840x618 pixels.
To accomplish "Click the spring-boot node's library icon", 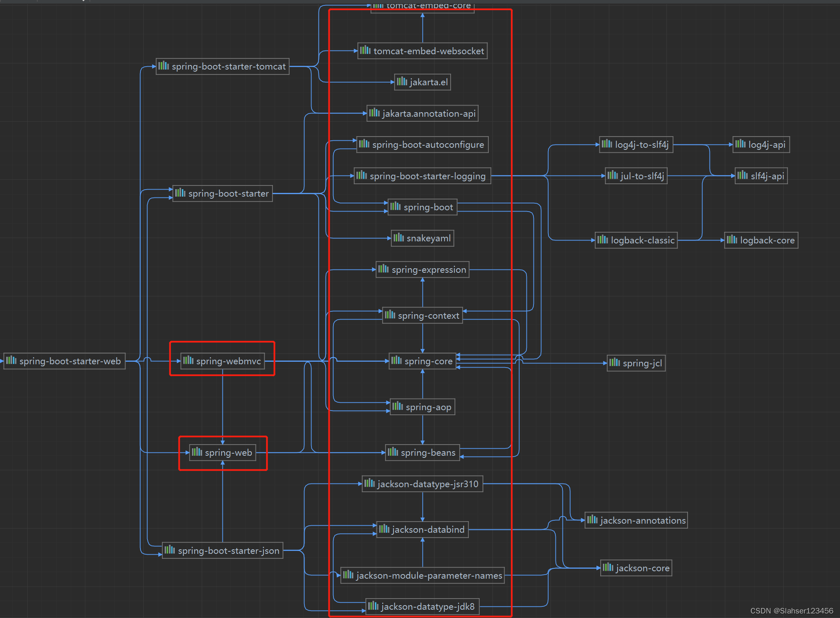I will [x=396, y=206].
